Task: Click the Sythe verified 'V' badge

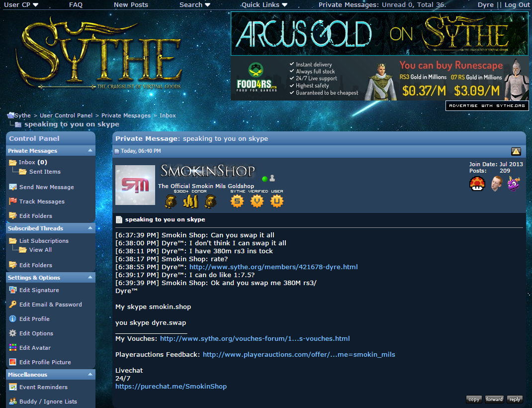Action: 257,202
